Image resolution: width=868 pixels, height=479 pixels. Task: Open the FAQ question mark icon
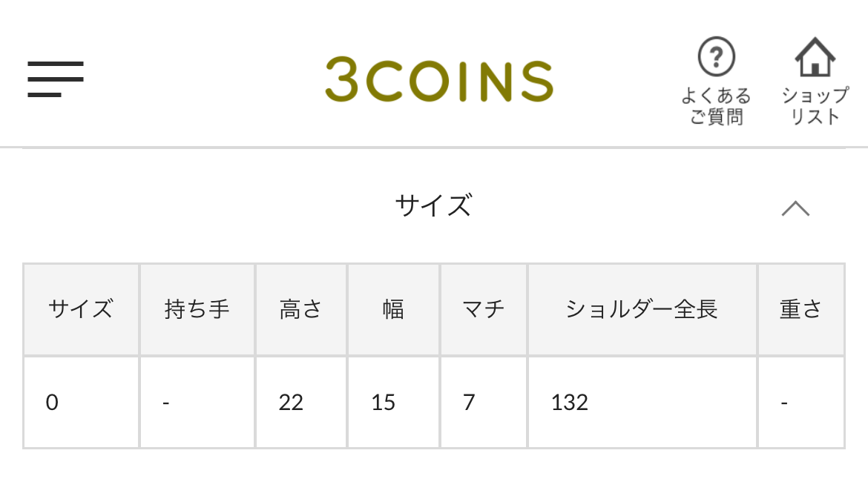pyautogui.click(x=717, y=56)
